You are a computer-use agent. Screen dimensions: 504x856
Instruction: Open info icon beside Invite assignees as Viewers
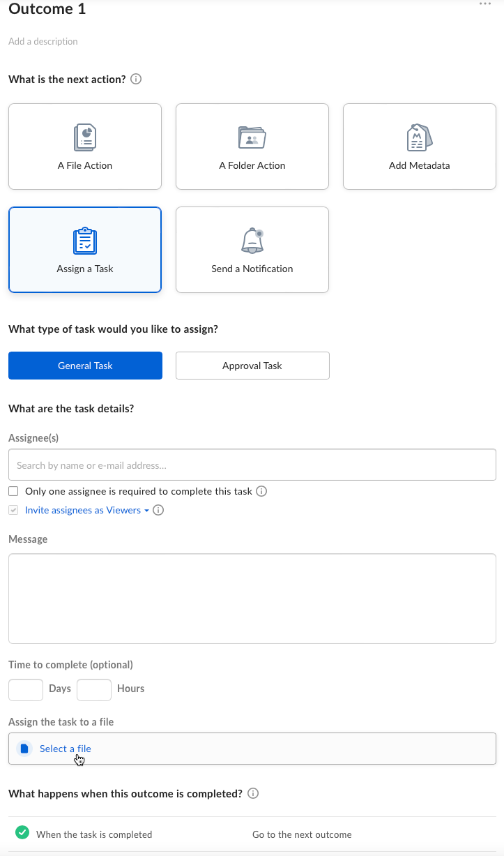click(158, 510)
